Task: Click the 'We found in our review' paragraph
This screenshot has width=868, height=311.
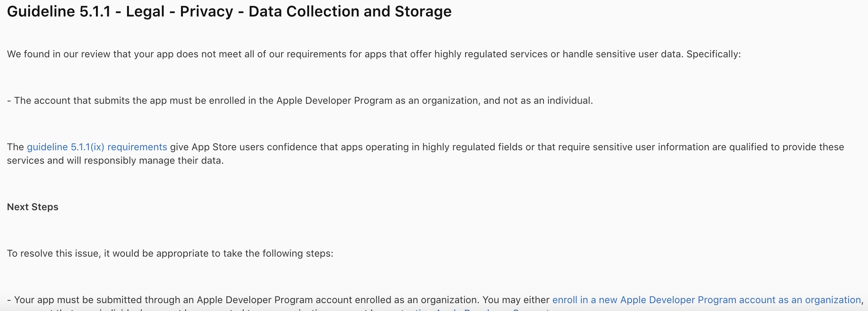Action: coord(337,54)
